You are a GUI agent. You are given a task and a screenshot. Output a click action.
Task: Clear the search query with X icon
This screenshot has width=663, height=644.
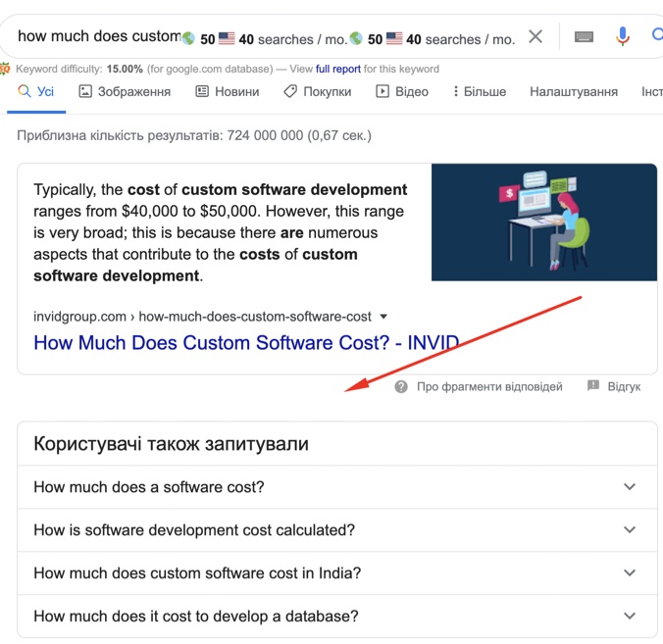click(x=535, y=37)
